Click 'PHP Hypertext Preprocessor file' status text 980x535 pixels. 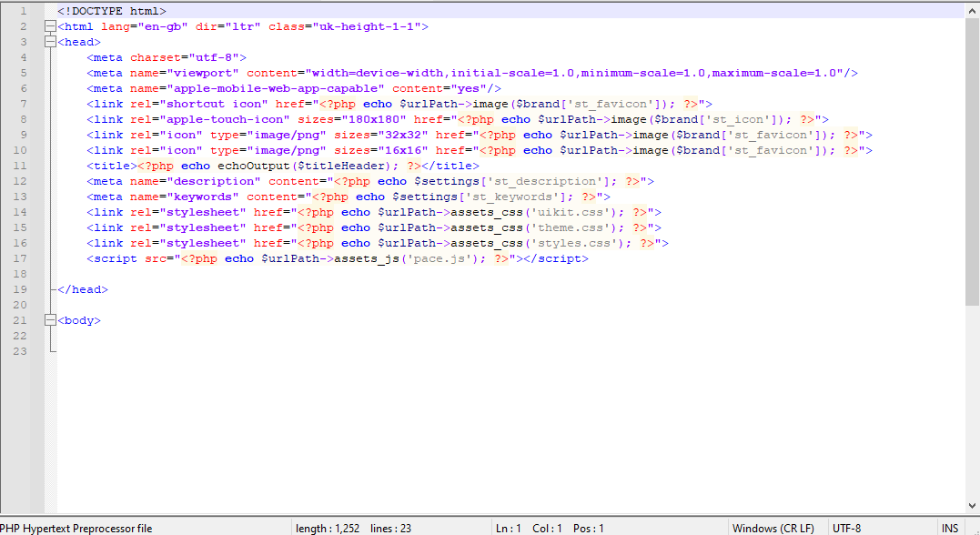76,528
